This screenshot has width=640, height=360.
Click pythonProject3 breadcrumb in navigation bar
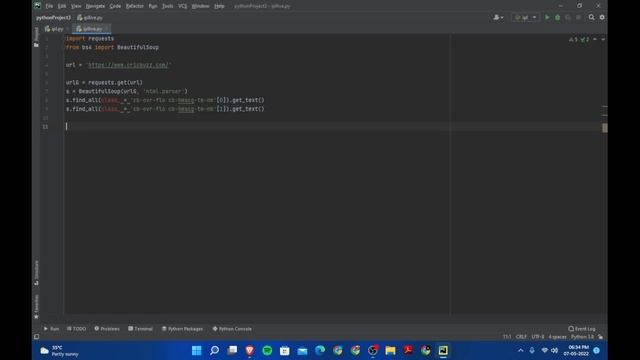pyautogui.click(x=53, y=18)
